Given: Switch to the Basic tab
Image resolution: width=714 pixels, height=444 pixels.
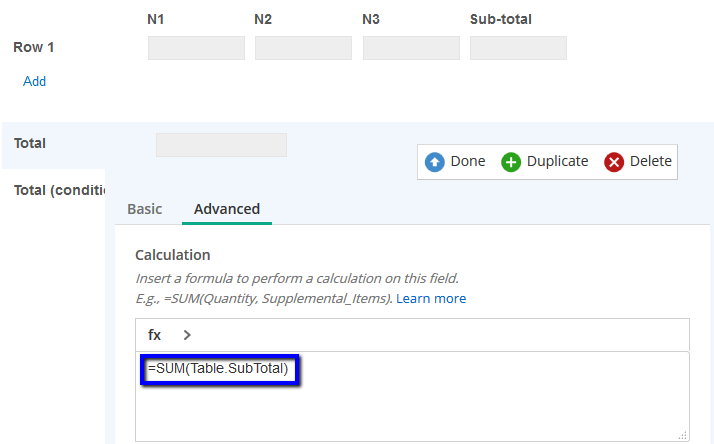Looking at the screenshot, I should tap(144, 209).
